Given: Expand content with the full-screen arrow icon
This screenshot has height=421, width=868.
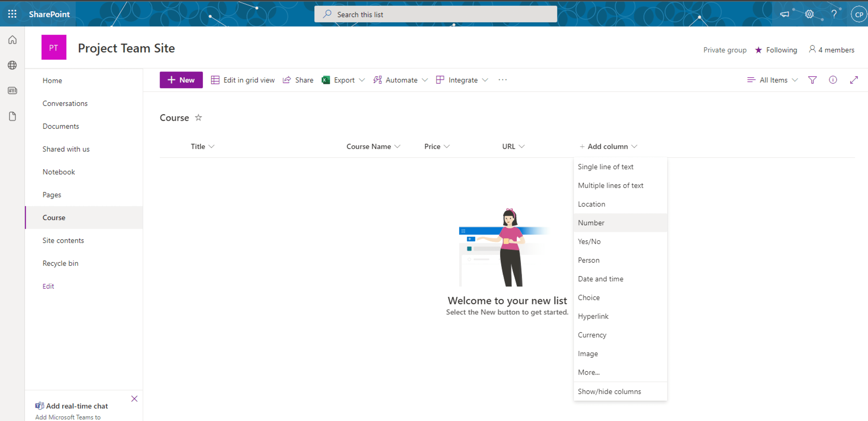Looking at the screenshot, I should click(853, 80).
